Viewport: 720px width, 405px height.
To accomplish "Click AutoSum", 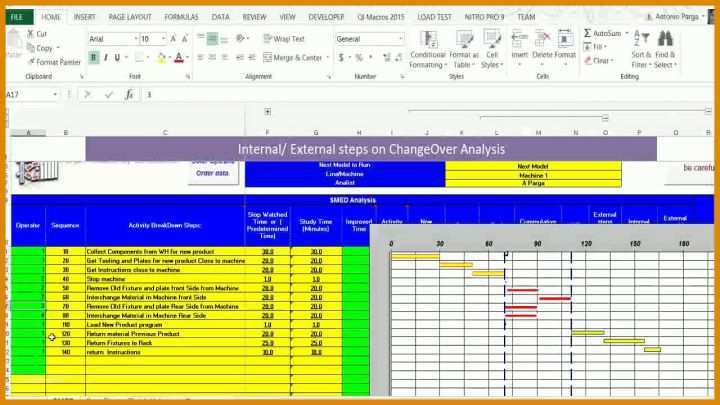I will (x=602, y=34).
